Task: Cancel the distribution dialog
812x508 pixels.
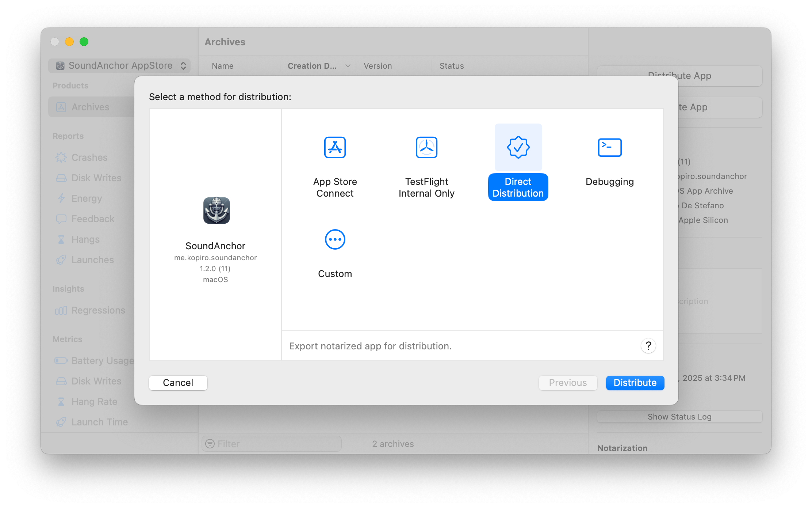Action: [178, 383]
